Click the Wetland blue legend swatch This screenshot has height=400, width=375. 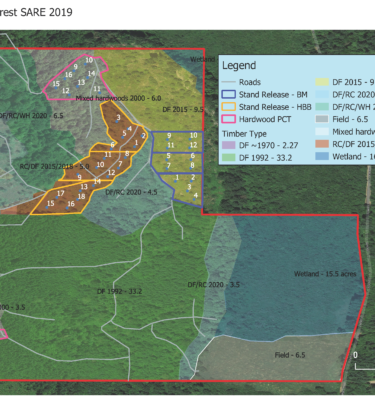pos(322,156)
